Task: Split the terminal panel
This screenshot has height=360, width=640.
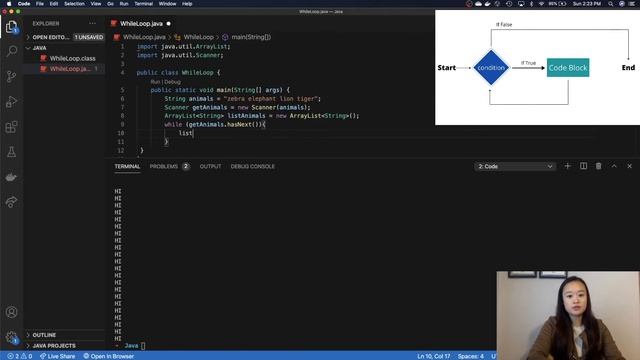Action: pyautogui.click(x=583, y=166)
